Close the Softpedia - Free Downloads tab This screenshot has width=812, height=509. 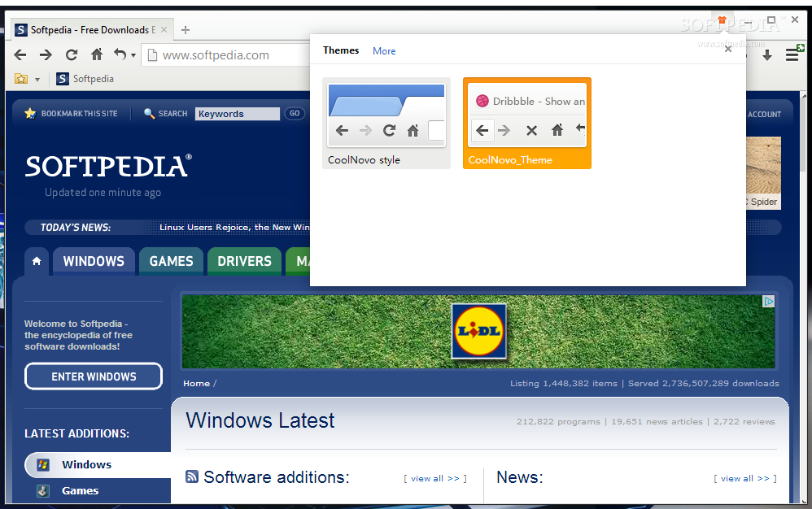pos(164,29)
